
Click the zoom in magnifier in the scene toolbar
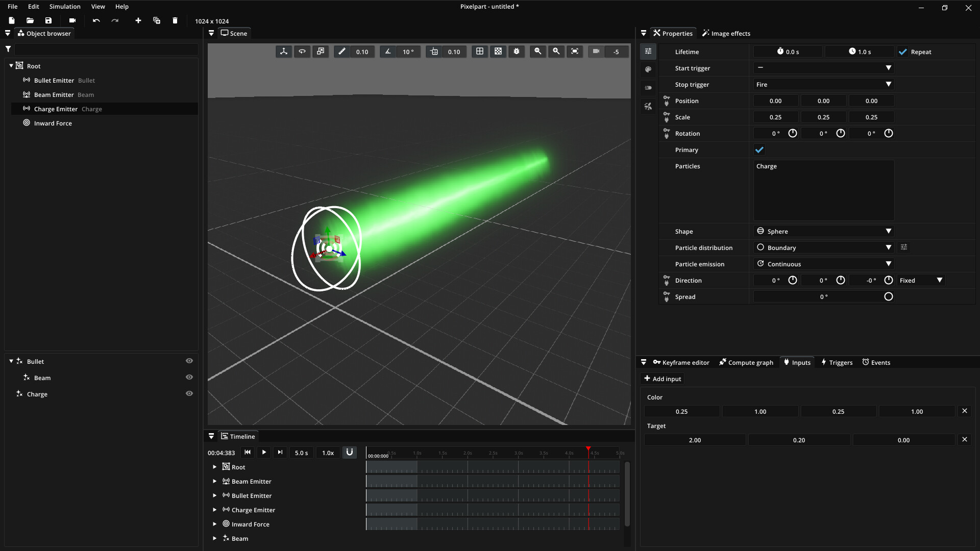(x=556, y=52)
